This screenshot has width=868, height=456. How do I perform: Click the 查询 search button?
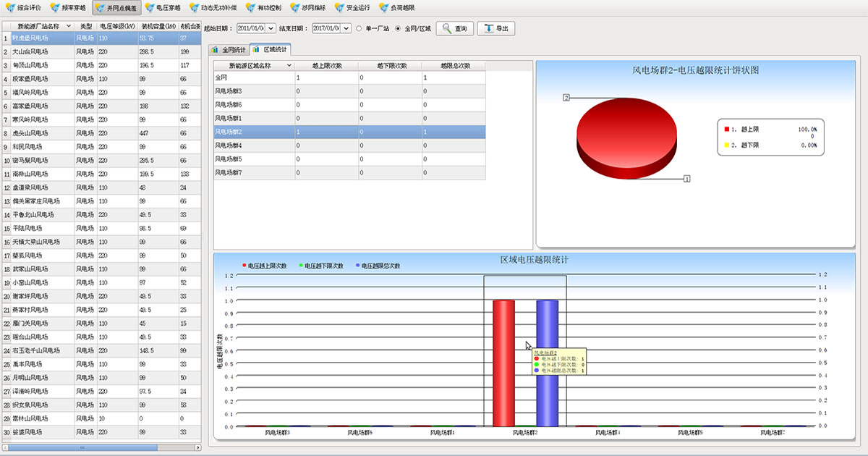click(x=455, y=29)
